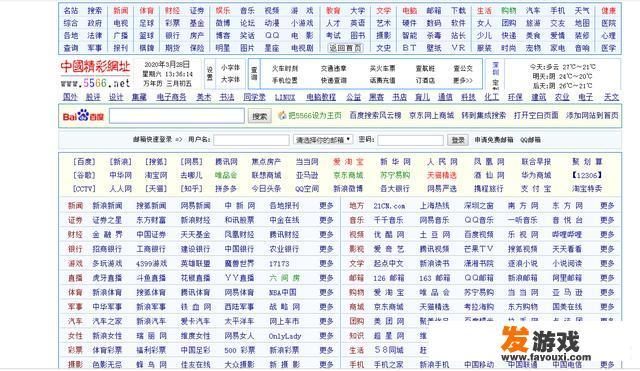Open 汽车之家 in the 汽车 row

pyautogui.click(x=107, y=322)
